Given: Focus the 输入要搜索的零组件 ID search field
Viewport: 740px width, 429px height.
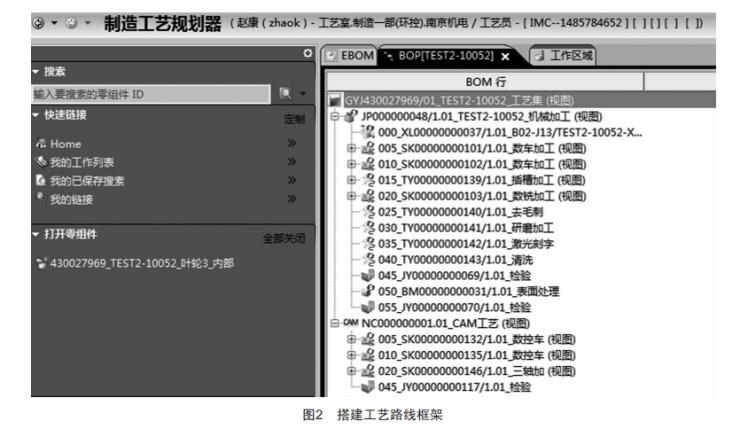Looking at the screenshot, I should [x=151, y=94].
